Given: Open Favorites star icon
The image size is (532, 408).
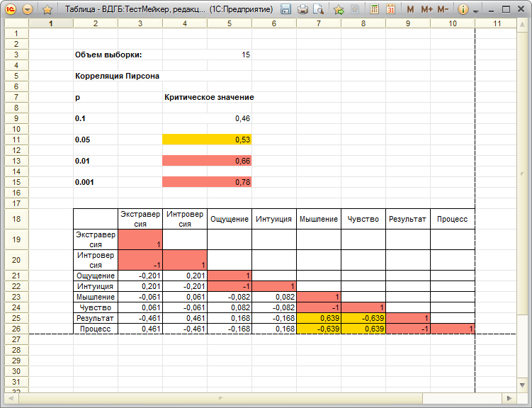Looking at the screenshot, I should point(47,9).
